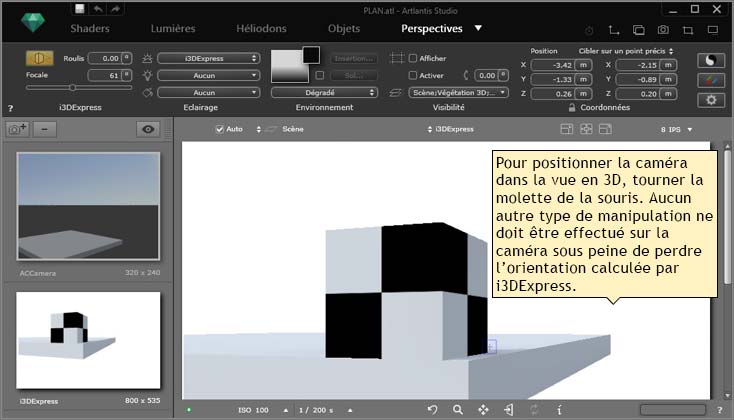This screenshot has width=734, height=420.
Task: Click the camera render icon
Action: pos(663,29)
